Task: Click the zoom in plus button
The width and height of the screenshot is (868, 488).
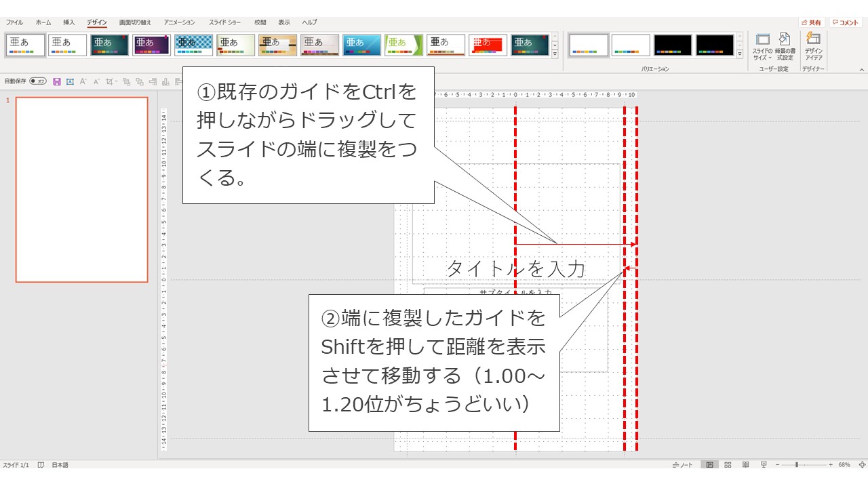Action: 830,465
